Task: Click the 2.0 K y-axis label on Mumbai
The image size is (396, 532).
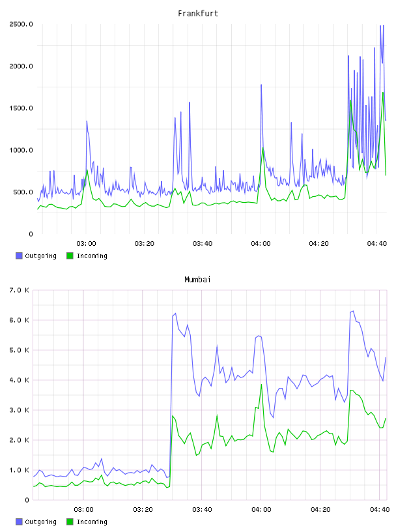Action: coord(20,440)
